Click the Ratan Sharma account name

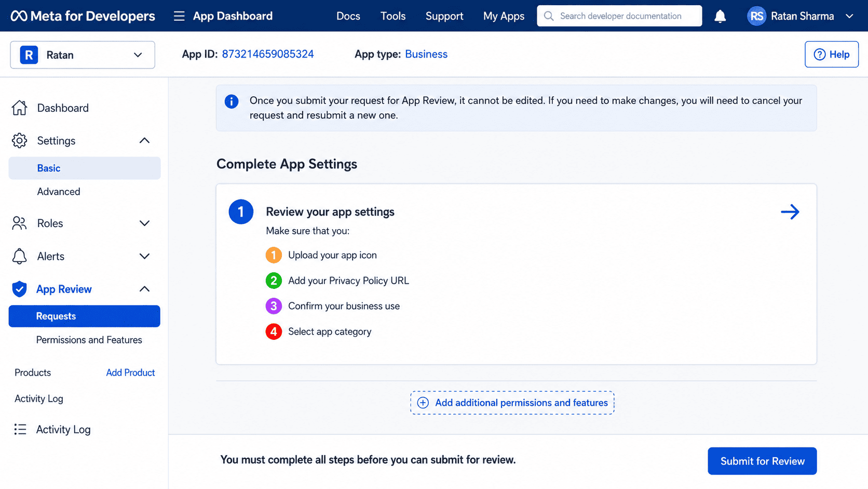coord(803,16)
